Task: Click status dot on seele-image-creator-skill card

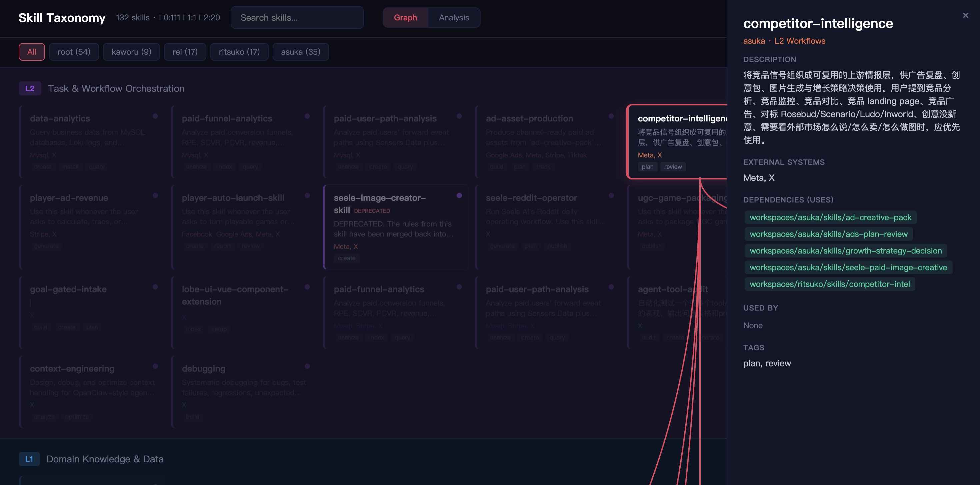Action: tap(459, 195)
